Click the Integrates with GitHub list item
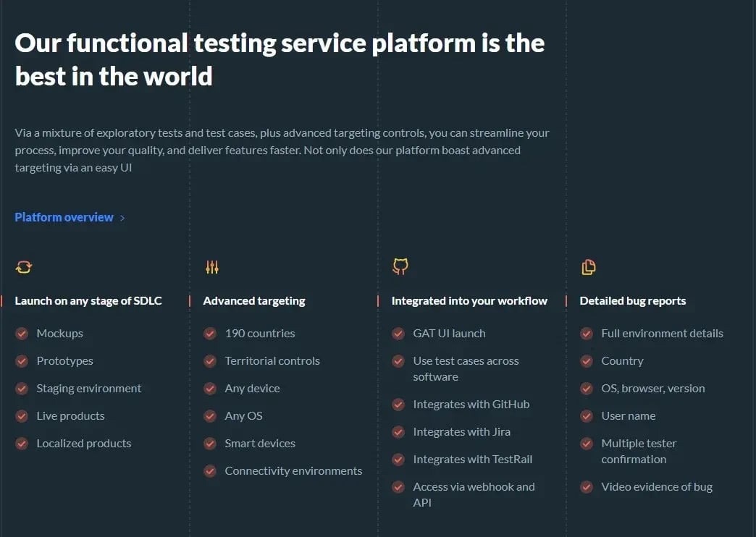Viewport: 756px width, 537px height. coord(471,405)
